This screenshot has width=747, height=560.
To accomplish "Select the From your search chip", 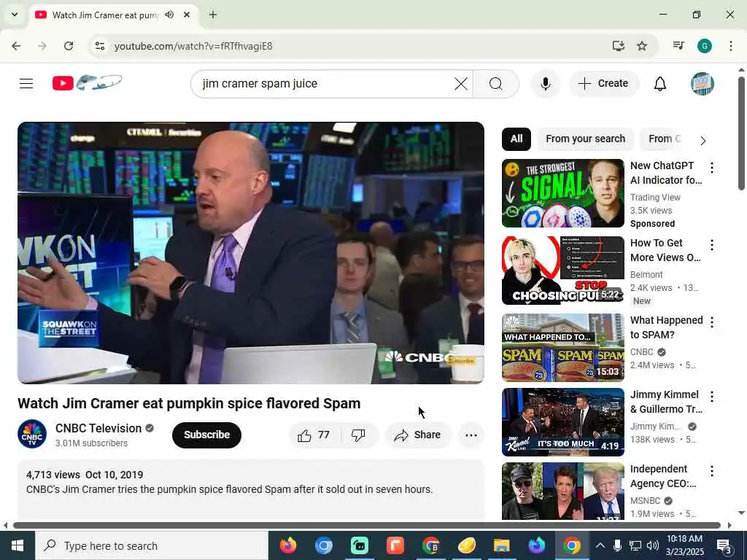I will point(585,139).
